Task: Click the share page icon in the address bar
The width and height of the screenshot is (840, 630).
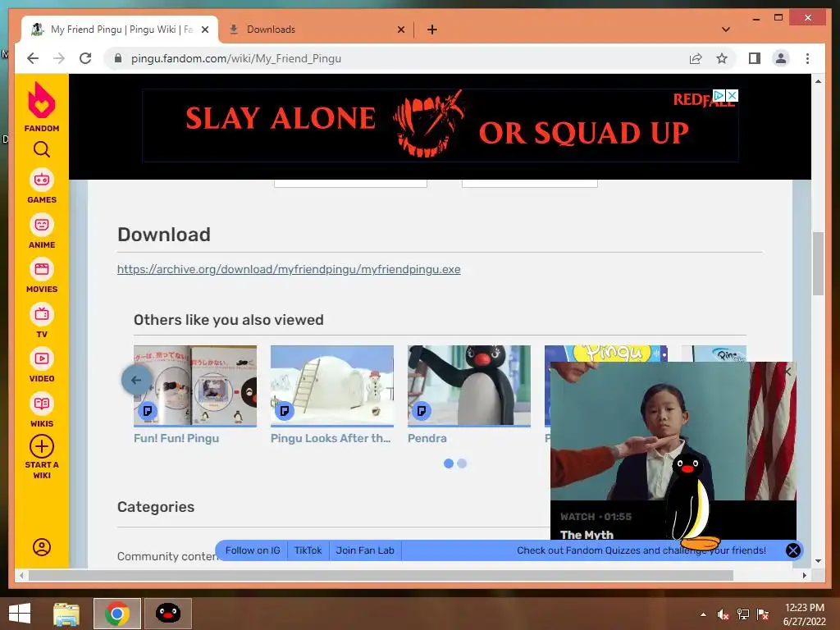Action: 696,58
